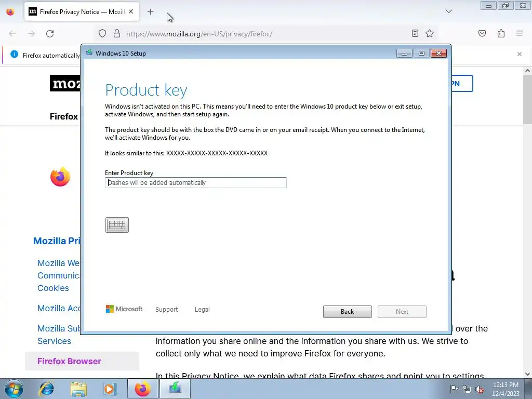Select the Firefox Privacy Notice tab

click(x=82, y=12)
